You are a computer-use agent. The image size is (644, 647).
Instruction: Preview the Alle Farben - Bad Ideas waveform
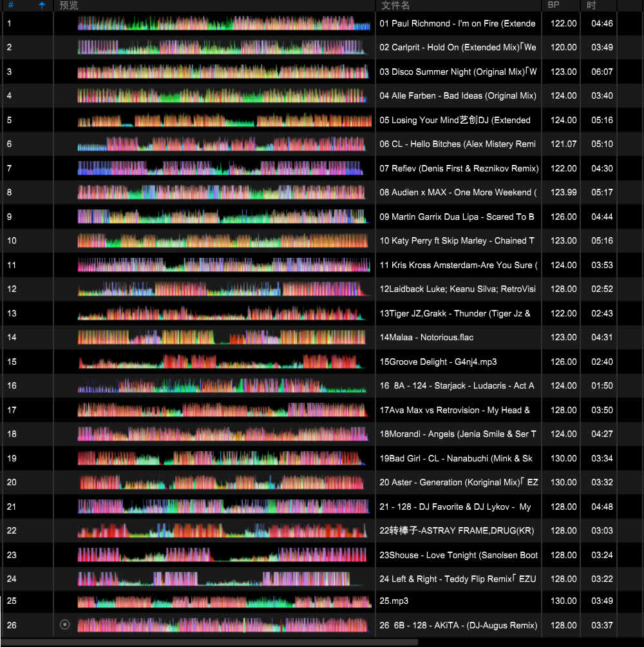click(222, 95)
